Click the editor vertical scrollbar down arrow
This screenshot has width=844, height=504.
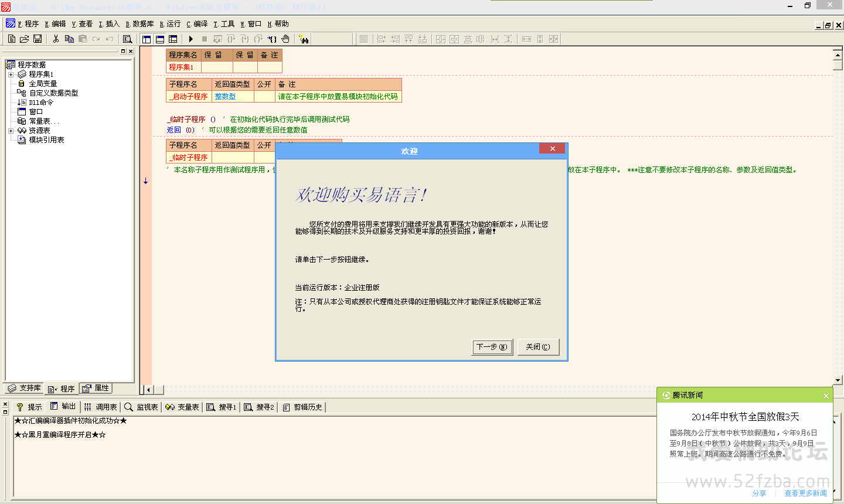pyautogui.click(x=838, y=380)
